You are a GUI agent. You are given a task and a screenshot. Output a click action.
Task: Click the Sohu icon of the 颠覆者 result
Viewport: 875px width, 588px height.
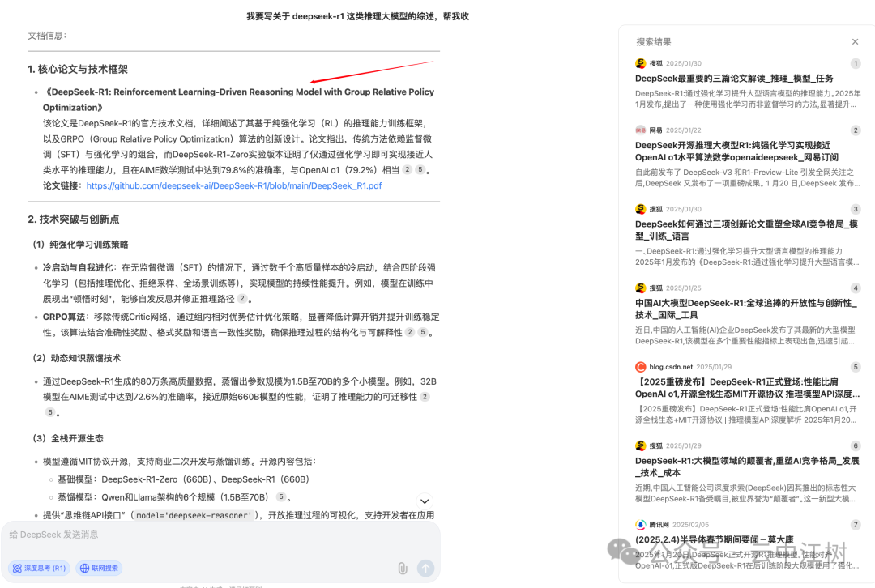tap(641, 445)
